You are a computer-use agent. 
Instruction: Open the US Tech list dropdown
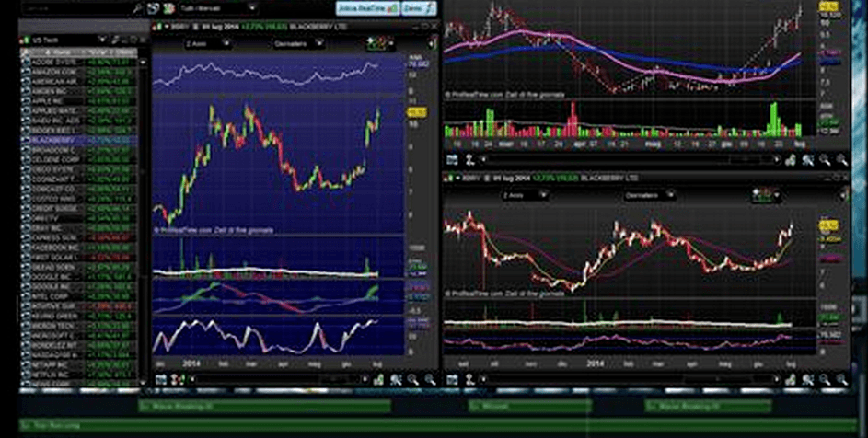click(102, 40)
